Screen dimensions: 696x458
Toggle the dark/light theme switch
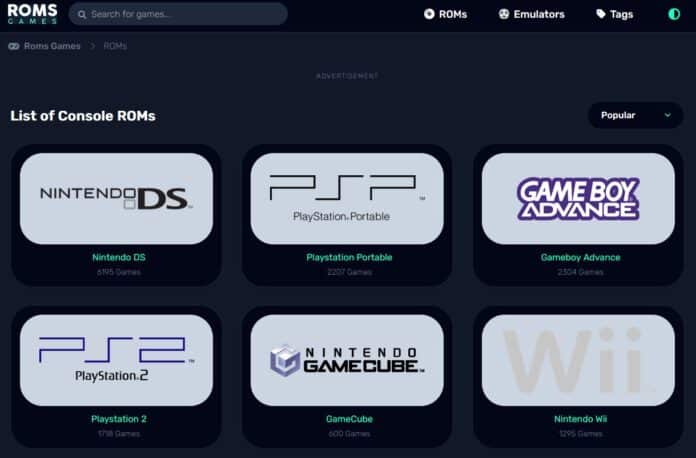[x=674, y=14]
